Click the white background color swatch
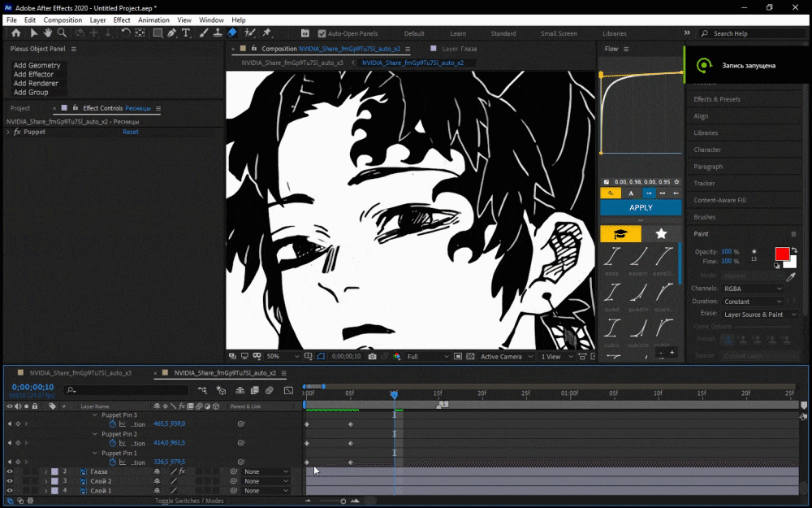Viewport: 812px width, 508px height. (x=791, y=263)
